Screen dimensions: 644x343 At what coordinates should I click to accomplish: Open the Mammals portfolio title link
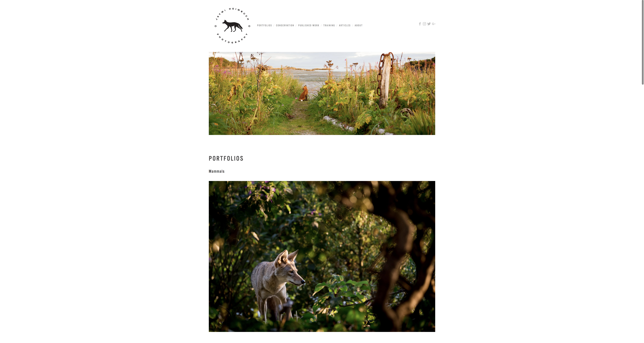coord(216,171)
